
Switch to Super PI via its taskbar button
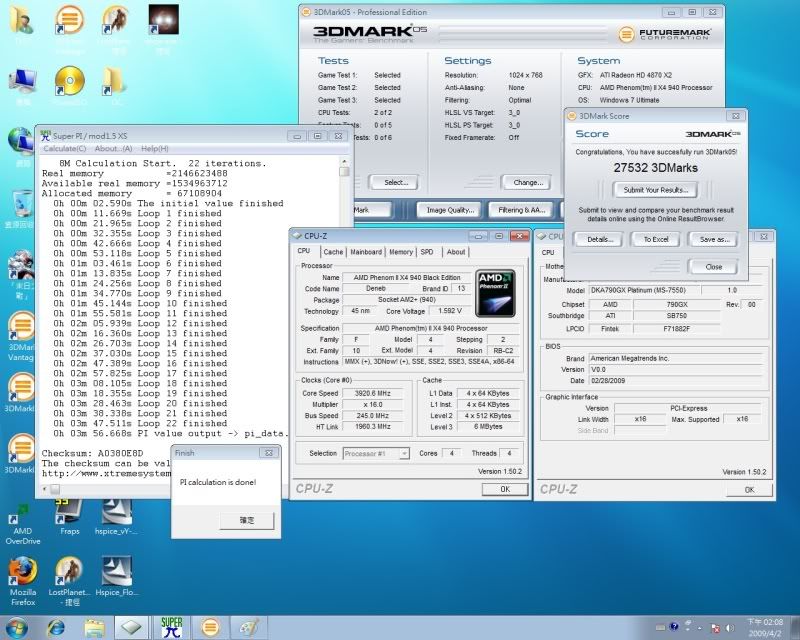[171, 627]
